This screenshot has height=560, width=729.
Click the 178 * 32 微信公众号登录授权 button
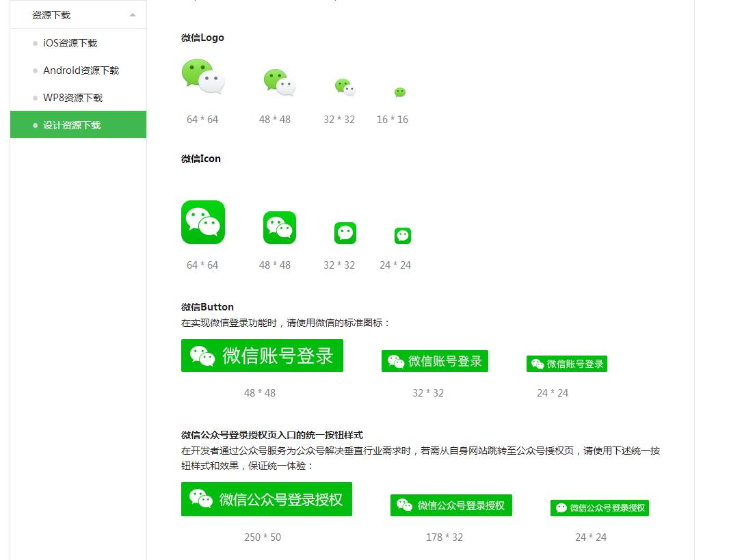point(451,505)
